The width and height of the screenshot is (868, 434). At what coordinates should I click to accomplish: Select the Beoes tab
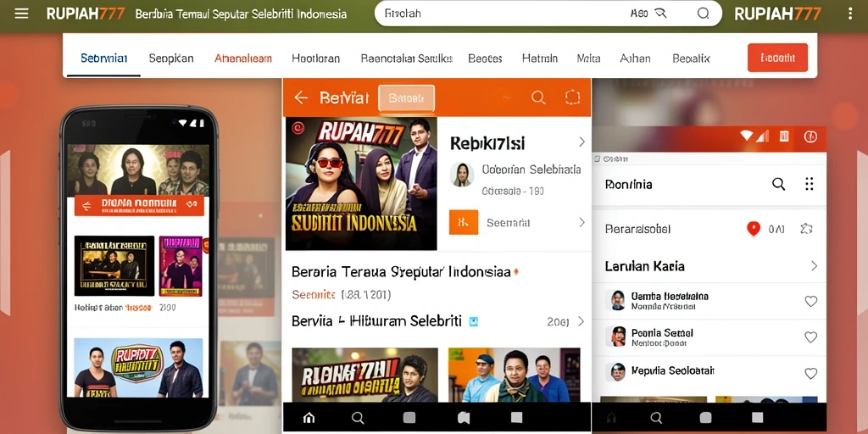(x=485, y=58)
